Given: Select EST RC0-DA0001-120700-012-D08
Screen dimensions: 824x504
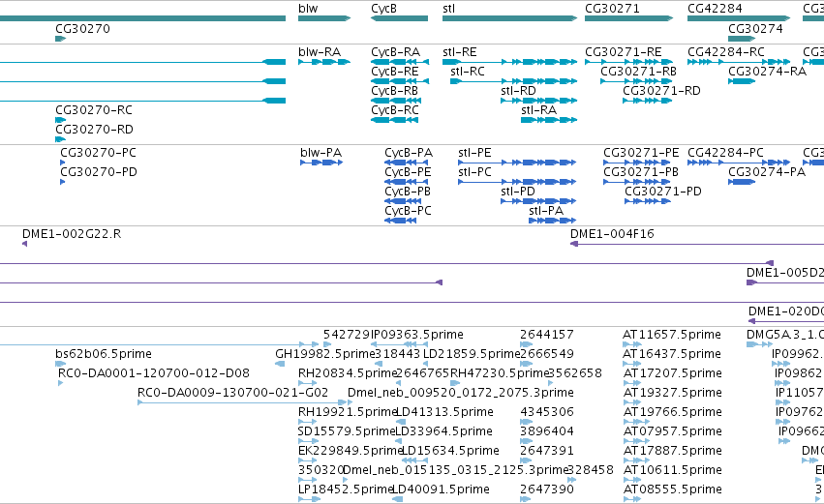Looking at the screenshot, I should [154, 373].
